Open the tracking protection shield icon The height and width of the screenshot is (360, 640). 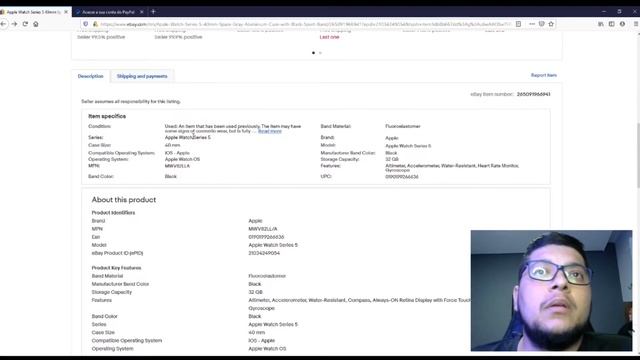86,24
